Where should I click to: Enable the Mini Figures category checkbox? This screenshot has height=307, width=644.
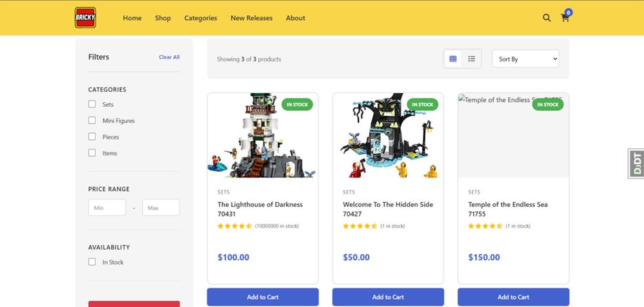pyautogui.click(x=92, y=121)
